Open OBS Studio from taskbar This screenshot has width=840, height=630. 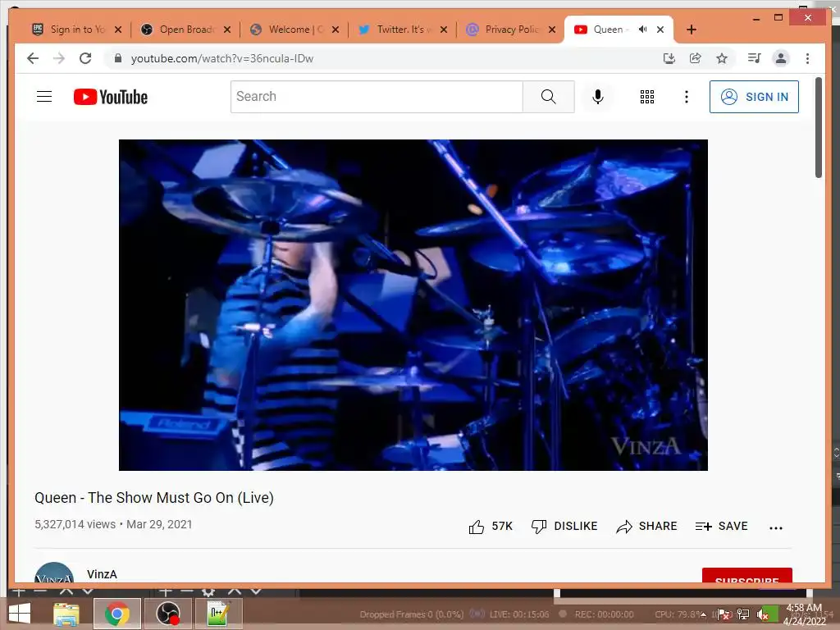(167, 614)
